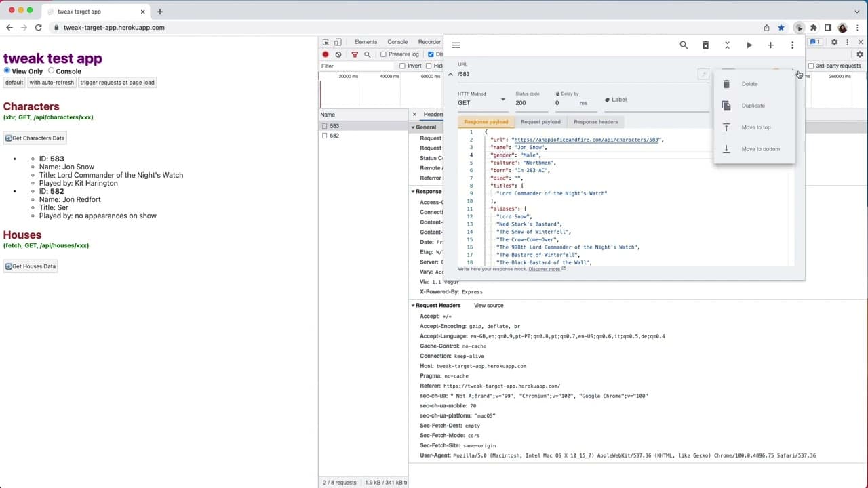The image size is (868, 488).
Task: Click the tweak extension icon in Chrome toolbar
Action: click(799, 28)
